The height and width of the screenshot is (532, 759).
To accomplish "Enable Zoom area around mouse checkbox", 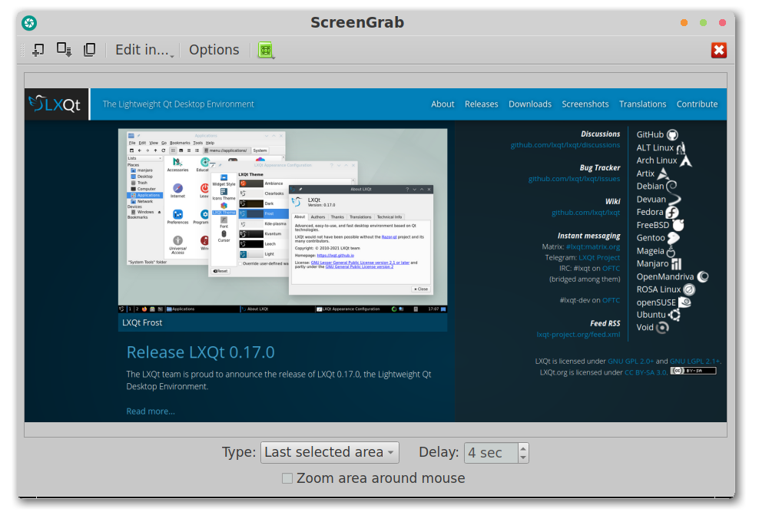I will click(x=287, y=478).
